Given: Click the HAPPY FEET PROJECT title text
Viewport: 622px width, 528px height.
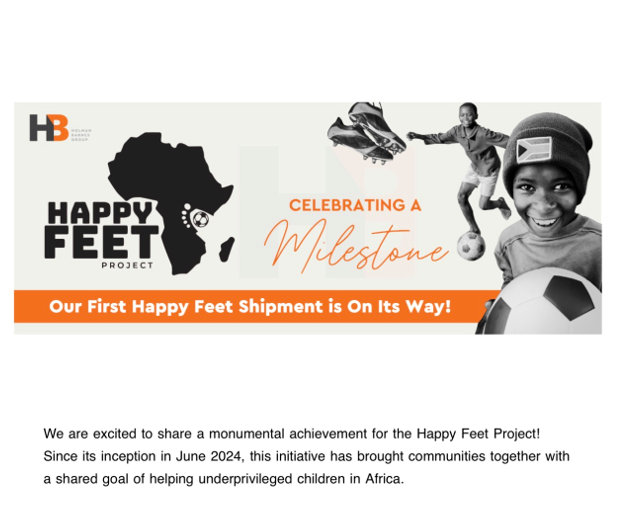Looking at the screenshot, I should (101, 235).
